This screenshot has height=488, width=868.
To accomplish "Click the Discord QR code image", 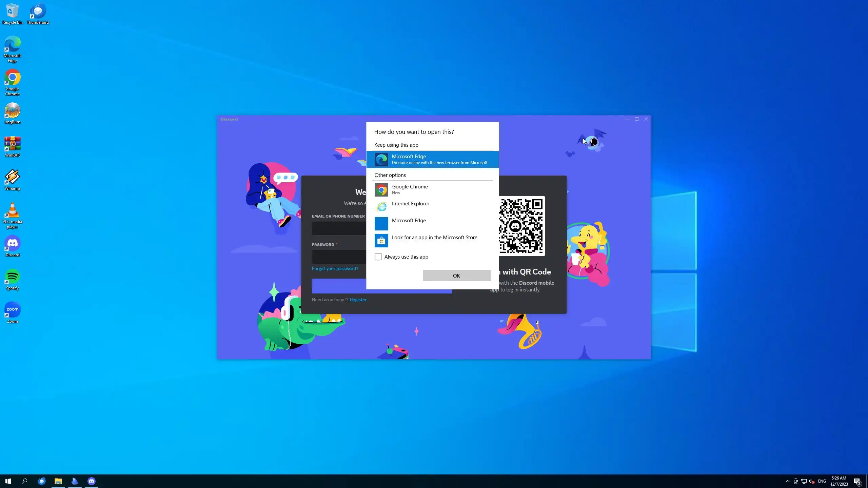I will (x=521, y=226).
